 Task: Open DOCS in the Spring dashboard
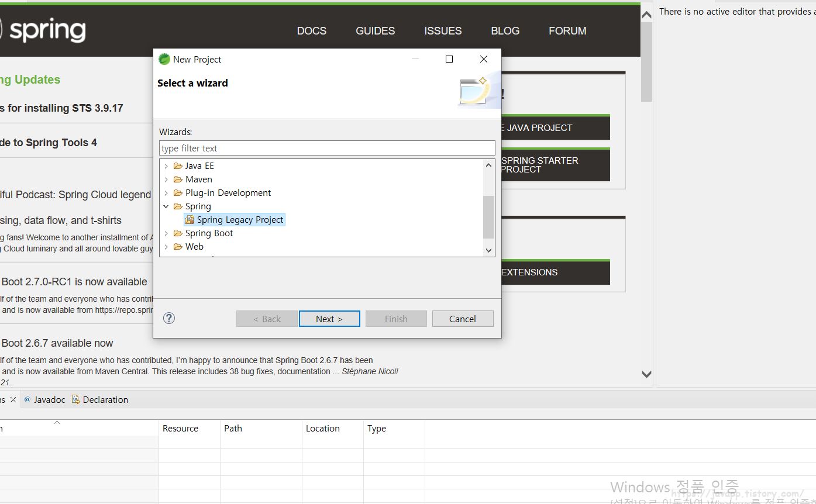point(312,31)
